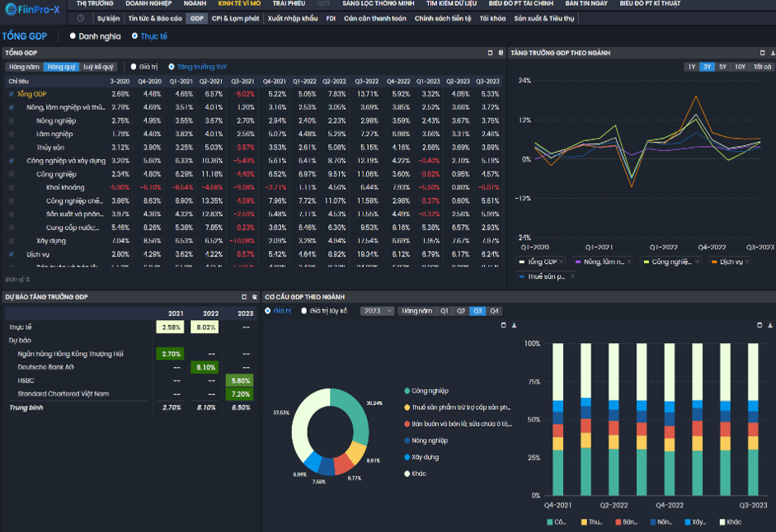Switch the table to Hàng năm view

click(24, 67)
